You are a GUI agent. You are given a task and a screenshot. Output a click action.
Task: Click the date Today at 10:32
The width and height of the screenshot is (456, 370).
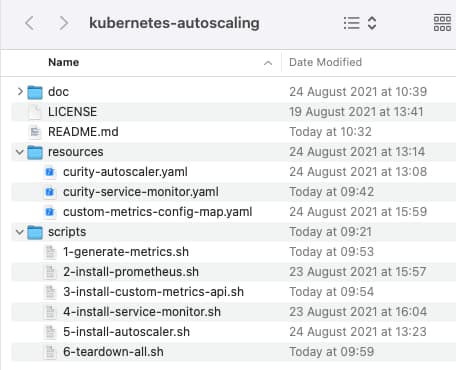click(330, 132)
